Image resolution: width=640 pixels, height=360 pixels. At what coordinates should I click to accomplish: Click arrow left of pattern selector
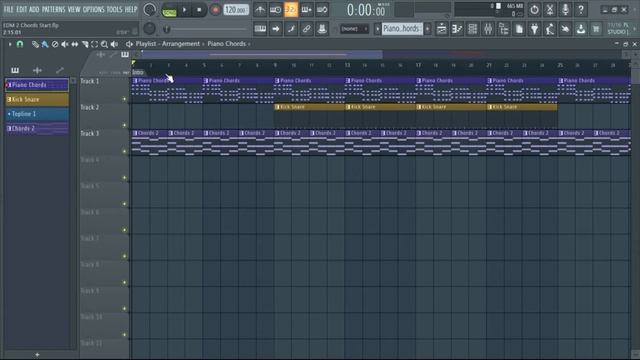(377, 29)
